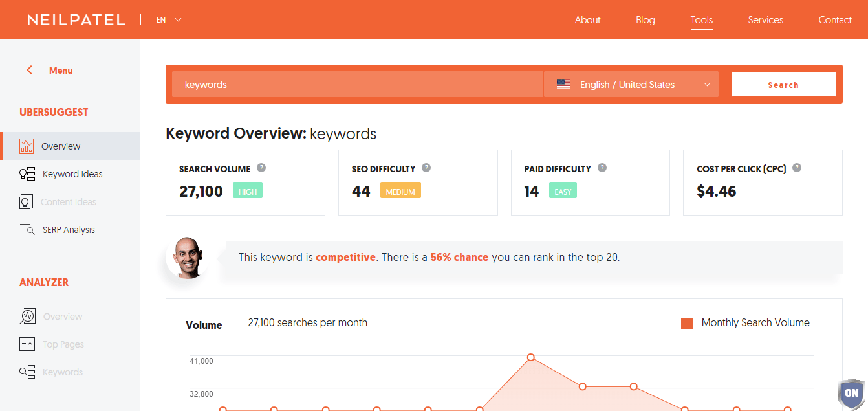Open the Services menu item
The height and width of the screenshot is (411, 868).
click(766, 20)
